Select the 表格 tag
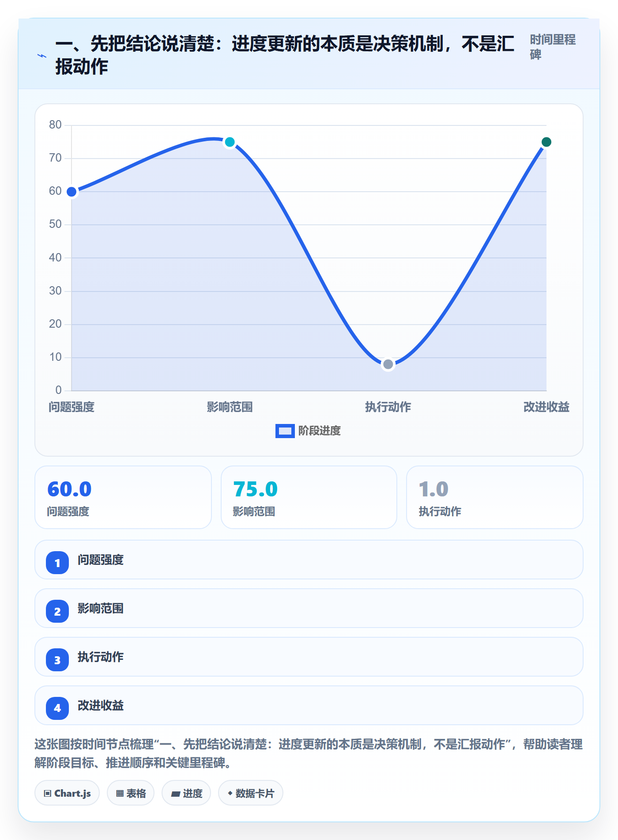Image resolution: width=618 pixels, height=840 pixels. click(x=131, y=793)
